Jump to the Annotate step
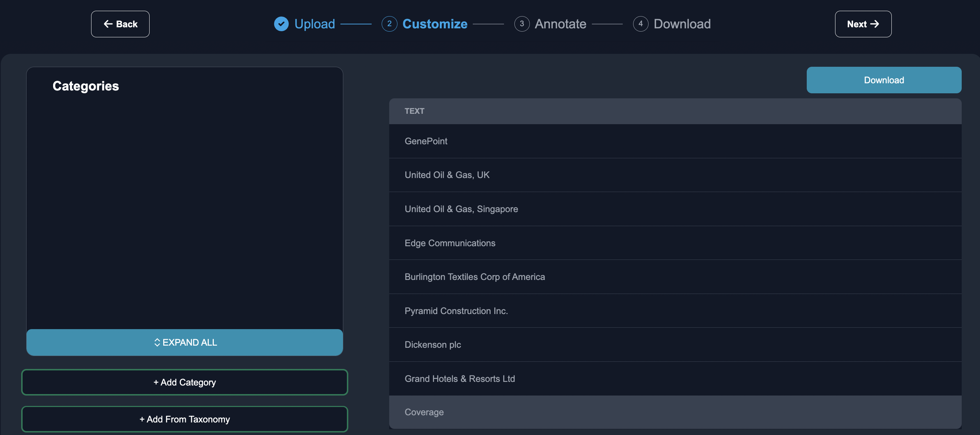Viewport: 980px width, 435px height. pyautogui.click(x=560, y=24)
